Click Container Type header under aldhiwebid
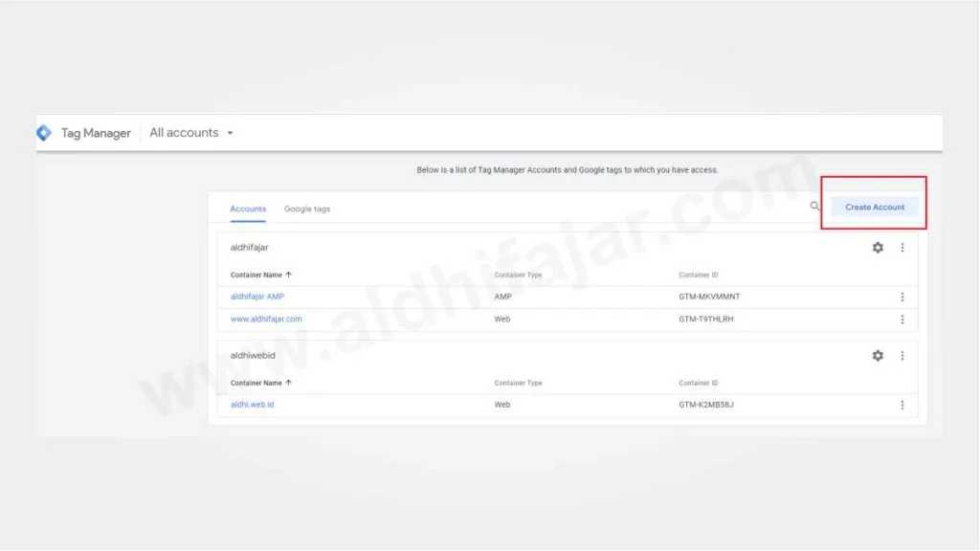Viewport: 980px width, 551px height. (x=518, y=383)
